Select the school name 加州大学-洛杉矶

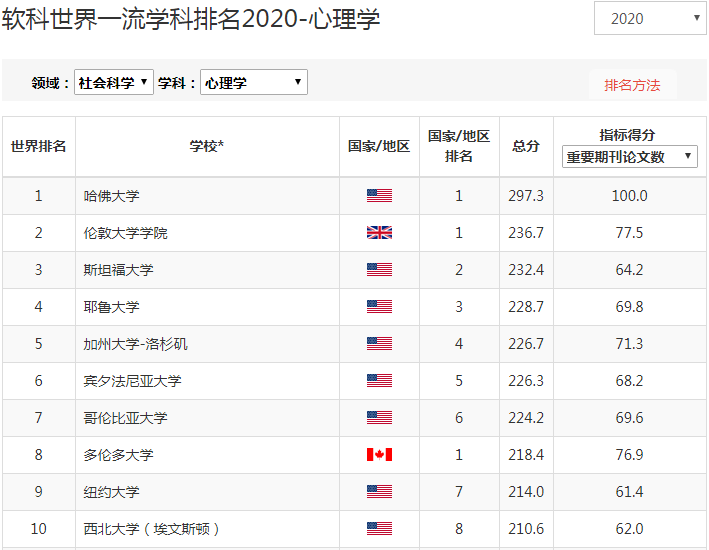tap(135, 344)
